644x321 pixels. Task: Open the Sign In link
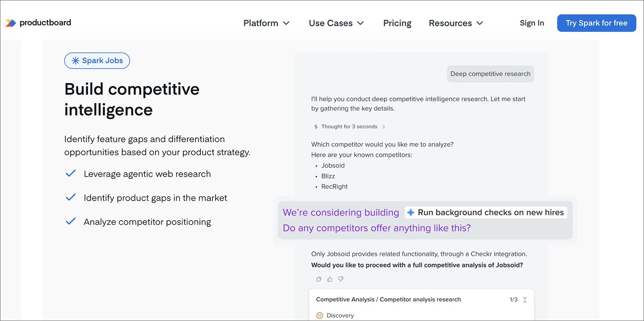pyautogui.click(x=532, y=23)
